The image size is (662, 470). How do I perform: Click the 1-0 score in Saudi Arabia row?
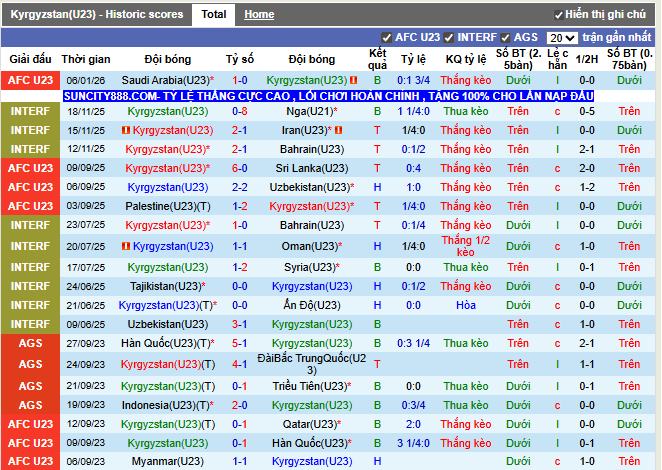[240, 80]
